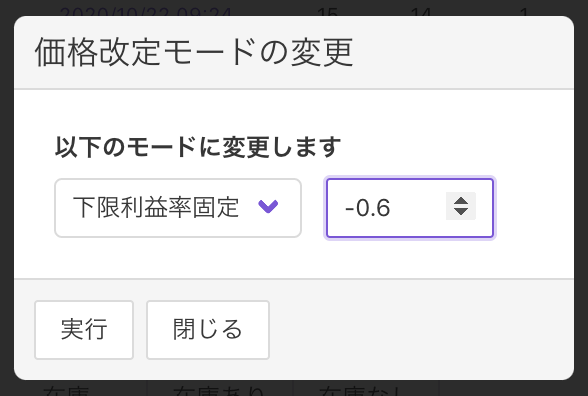Close the dialog with 閉じる button
Image resolution: width=588 pixels, height=396 pixels.
208,330
